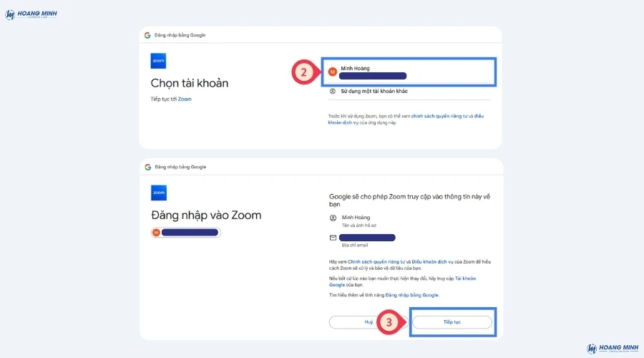Screen dimensions: 644x358
Task: Open the 'Đăng nhập bằng Google' learn-more link
Action: pos(411,295)
